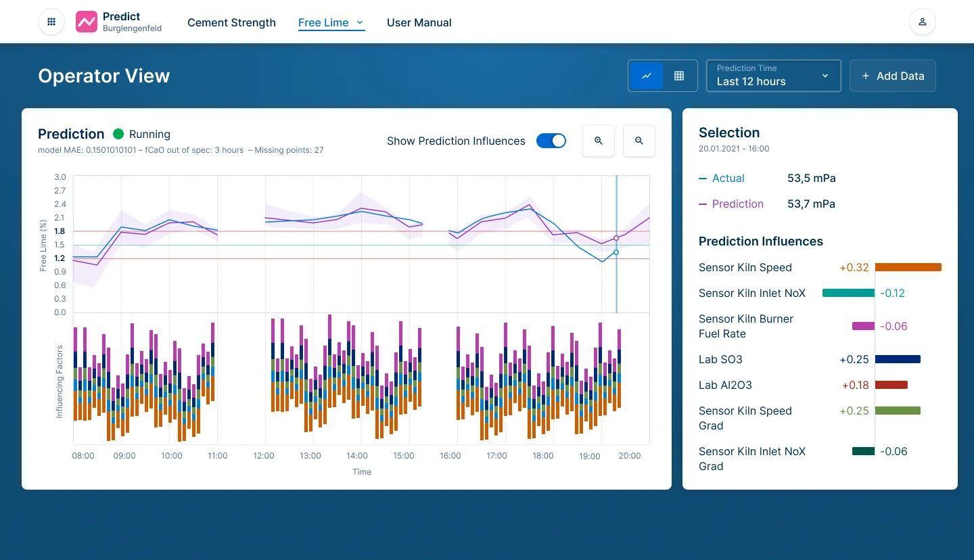The height and width of the screenshot is (560, 974).
Task: Click the pink Predict logo icon
Action: pyautogui.click(x=87, y=22)
